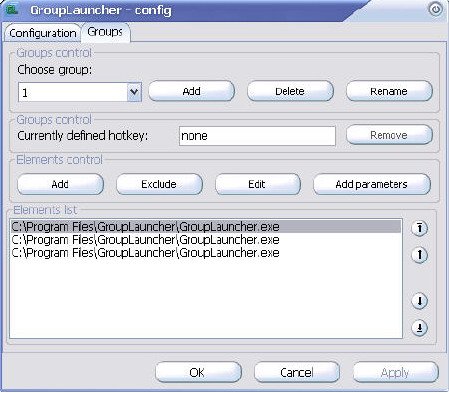Viewport: 449px width, 393px height.
Task: Select the first highlighted GroupLauncher.exe entry
Action: coord(206,227)
